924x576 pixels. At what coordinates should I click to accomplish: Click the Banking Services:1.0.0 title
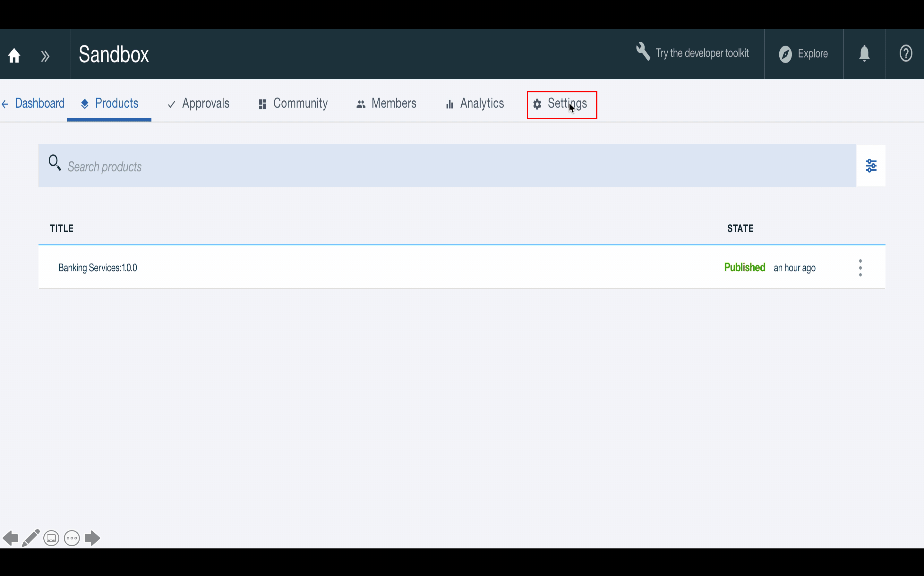click(x=97, y=267)
